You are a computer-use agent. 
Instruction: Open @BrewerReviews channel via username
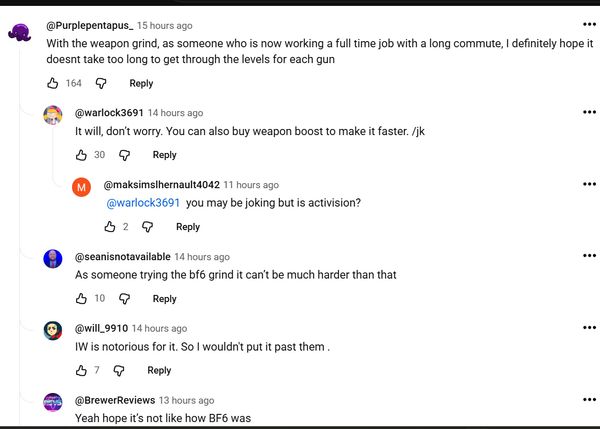pos(115,400)
